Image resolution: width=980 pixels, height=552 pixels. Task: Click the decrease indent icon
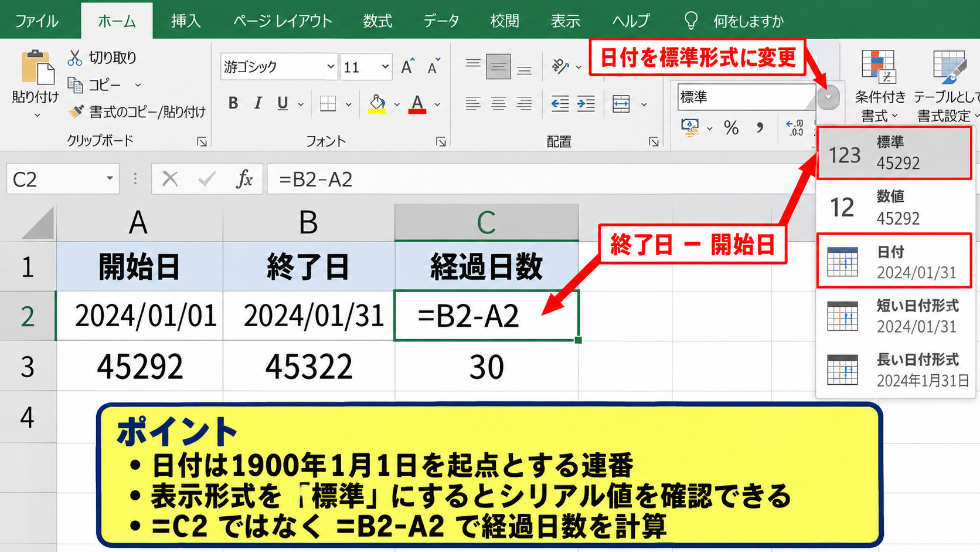[560, 104]
